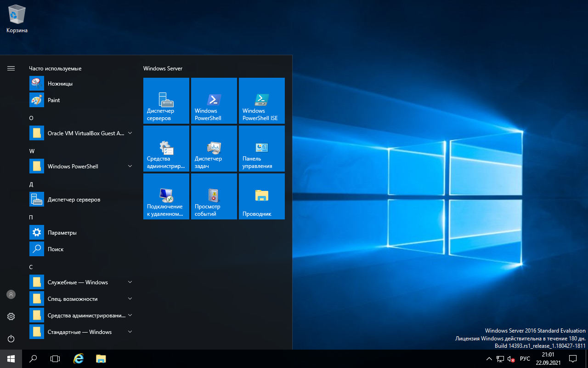Open the Windows PowerShell ISE tile
This screenshot has height=368, width=588.
261,100
